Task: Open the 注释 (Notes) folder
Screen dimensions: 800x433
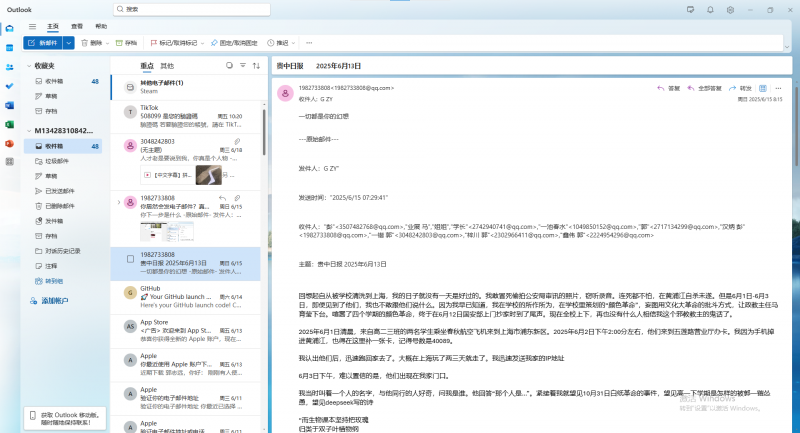Action: click(63, 266)
